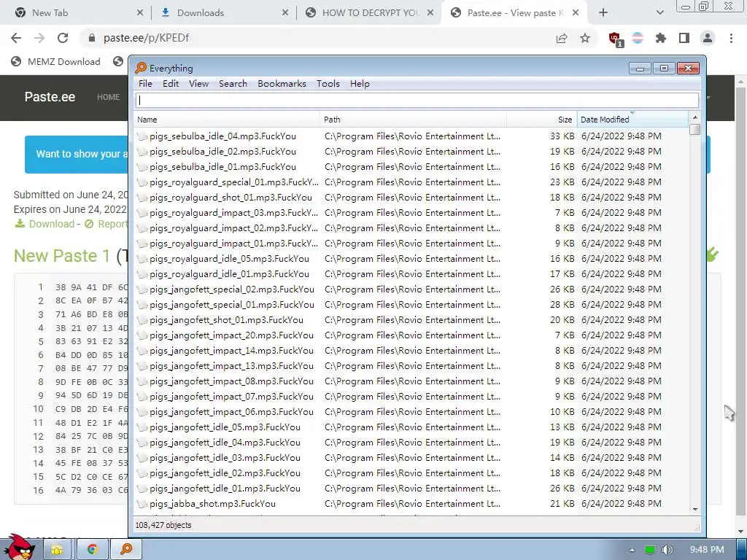Select pigs_jangofett_impact_07.mp3.FuckYou file name
Viewport: 747px width, 560px height.
tap(231, 396)
